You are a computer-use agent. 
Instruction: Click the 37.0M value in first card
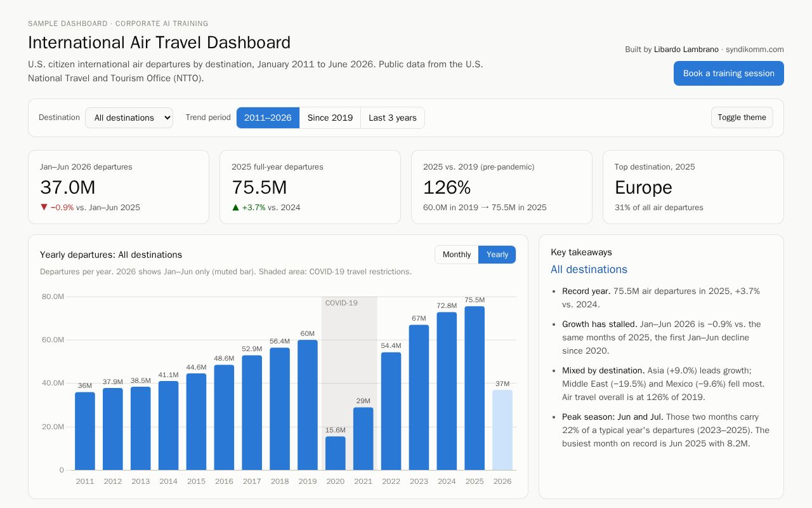68,187
